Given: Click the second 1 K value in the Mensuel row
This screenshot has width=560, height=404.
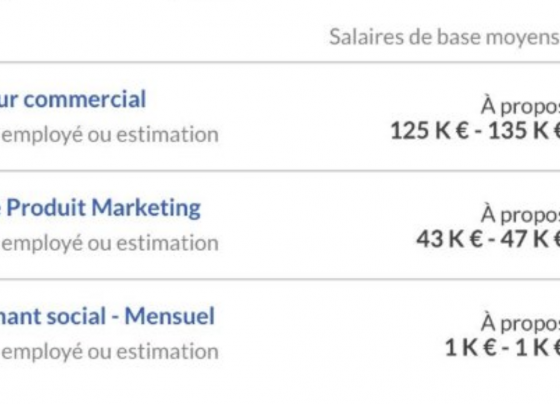Looking at the screenshot, I should pyautogui.click(x=537, y=347).
